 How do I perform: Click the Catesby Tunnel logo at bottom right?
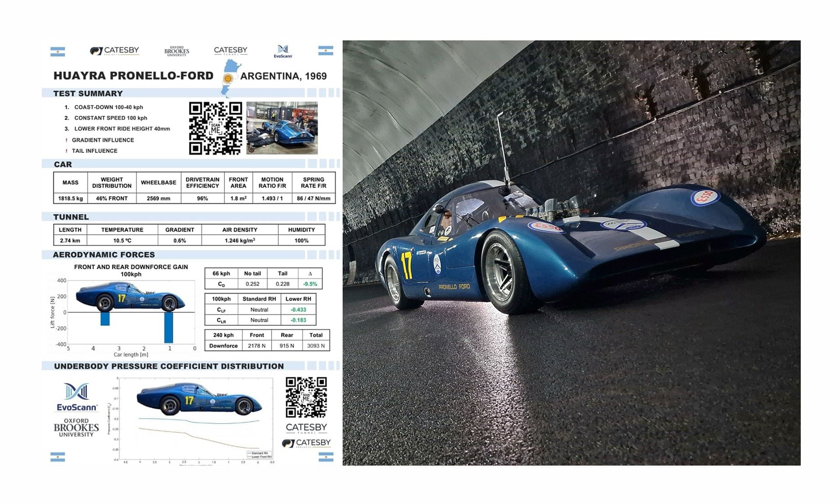(306, 428)
